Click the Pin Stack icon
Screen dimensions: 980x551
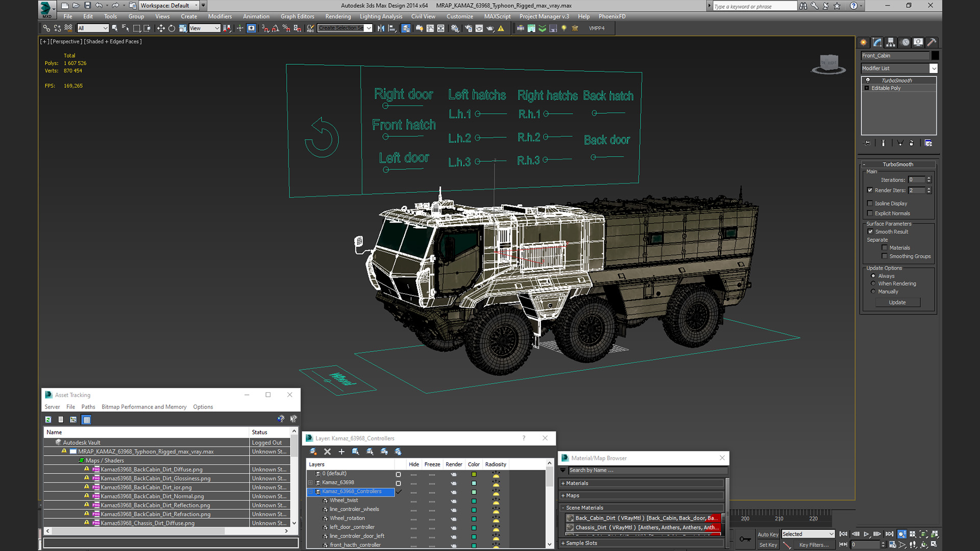click(867, 143)
